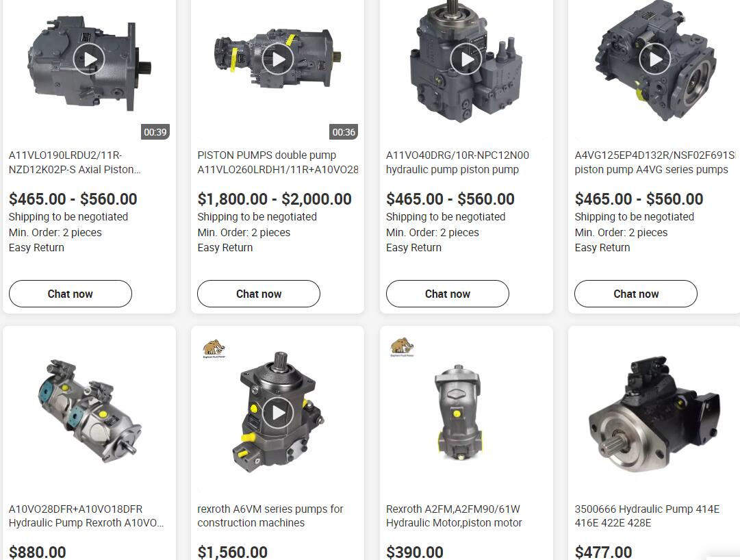Chat now about the double pump listing
This screenshot has height=560, width=740.
tap(259, 294)
